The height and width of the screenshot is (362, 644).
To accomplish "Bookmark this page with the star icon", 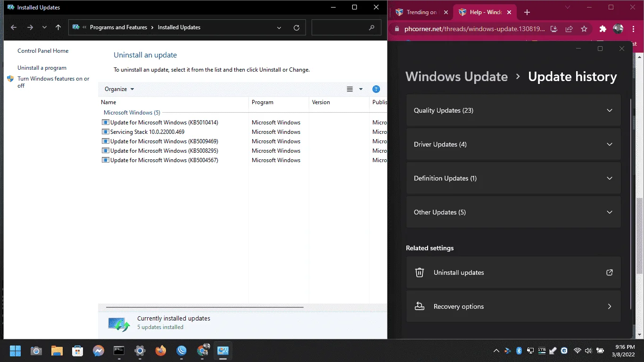I will (x=584, y=29).
